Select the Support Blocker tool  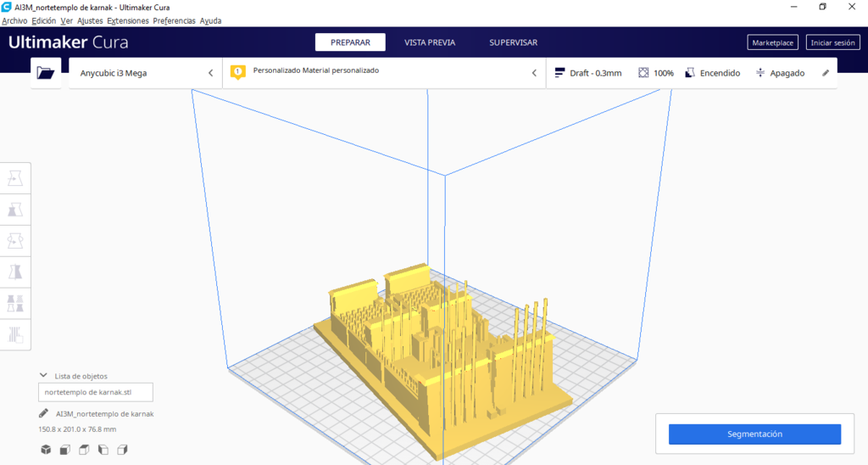click(15, 335)
